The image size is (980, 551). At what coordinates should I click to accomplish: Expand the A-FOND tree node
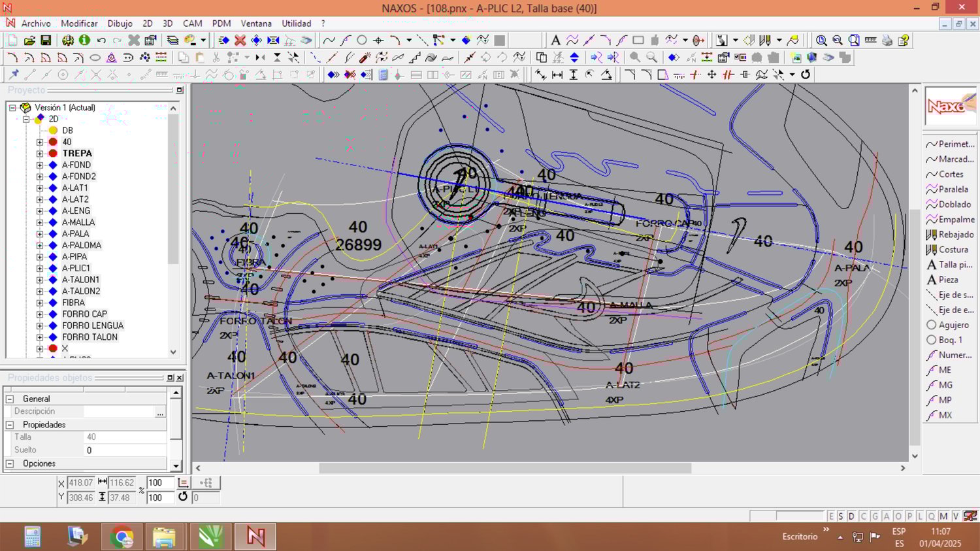tap(40, 165)
